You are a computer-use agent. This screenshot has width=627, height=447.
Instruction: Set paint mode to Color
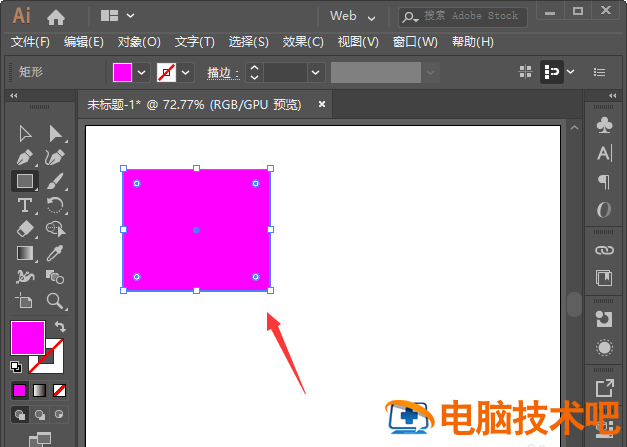20,390
